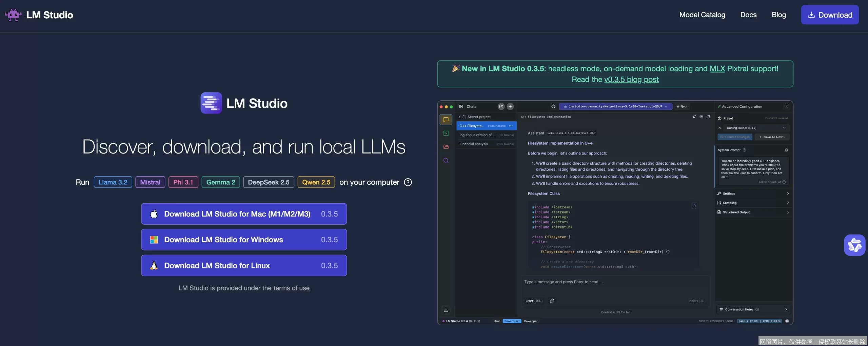Open the Chat view in app sidebar

(446, 120)
